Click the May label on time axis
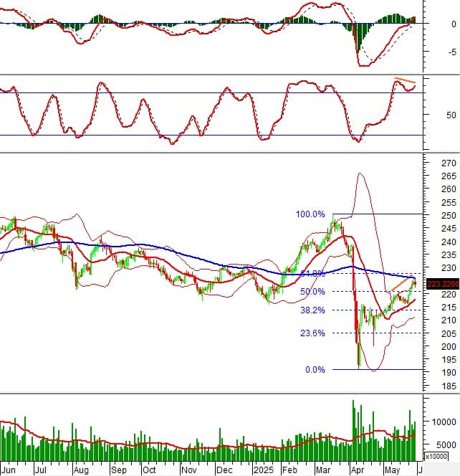The image size is (460, 476). tap(393, 470)
